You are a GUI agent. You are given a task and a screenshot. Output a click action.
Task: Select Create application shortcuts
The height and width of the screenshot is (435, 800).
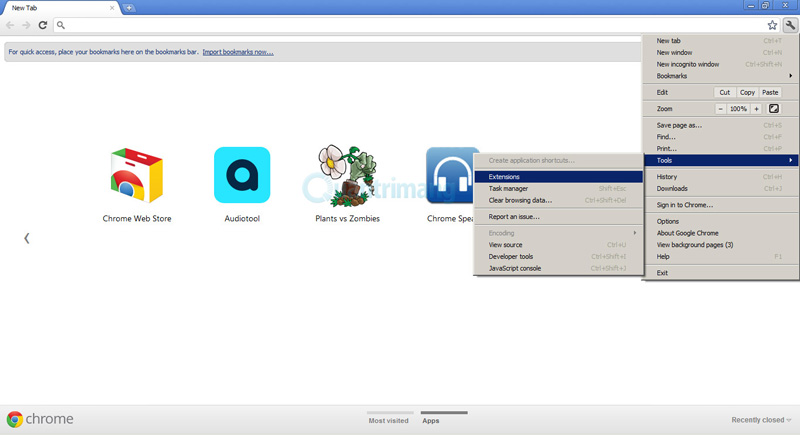click(x=558, y=160)
